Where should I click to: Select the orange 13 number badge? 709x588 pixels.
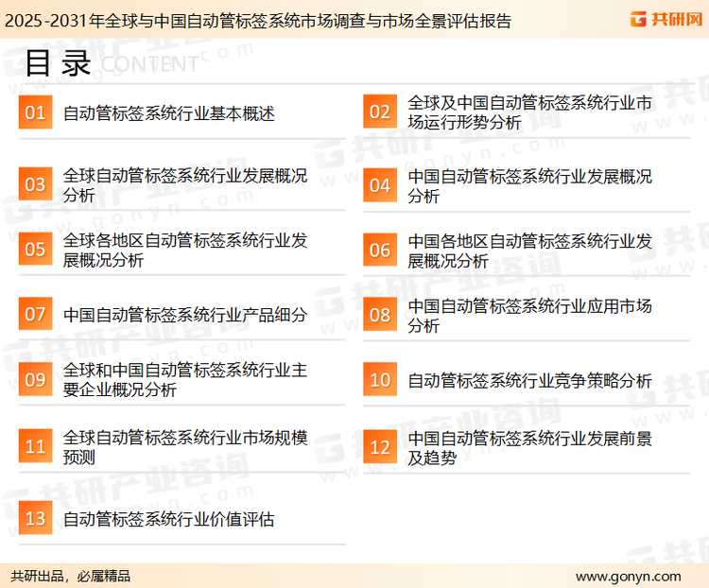click(35, 518)
